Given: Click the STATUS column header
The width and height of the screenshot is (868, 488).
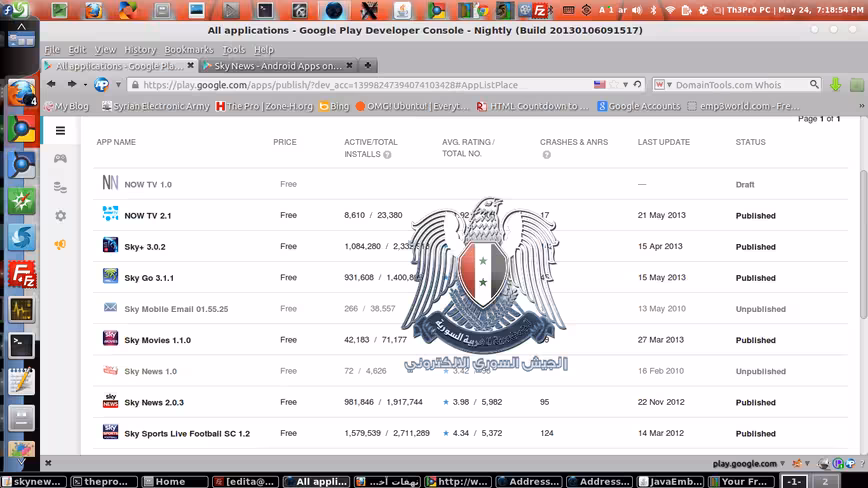Looking at the screenshot, I should click(750, 142).
